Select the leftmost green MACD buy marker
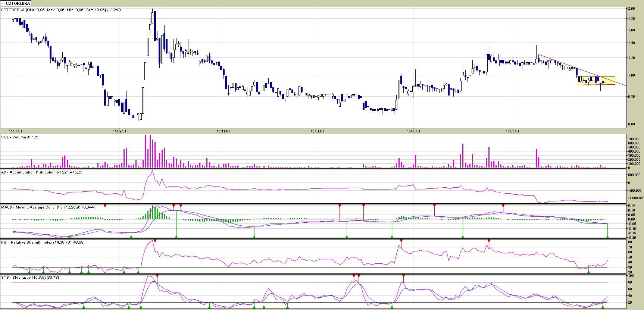 point(69,237)
